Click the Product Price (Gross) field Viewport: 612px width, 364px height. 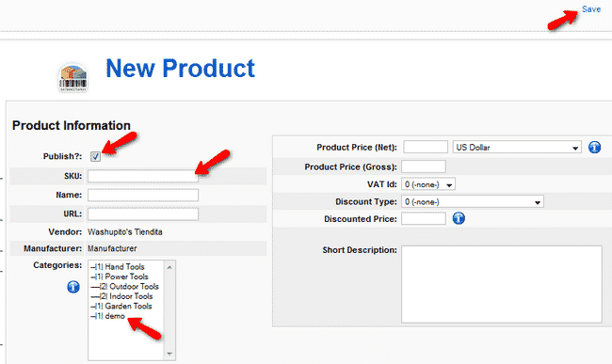tap(424, 166)
